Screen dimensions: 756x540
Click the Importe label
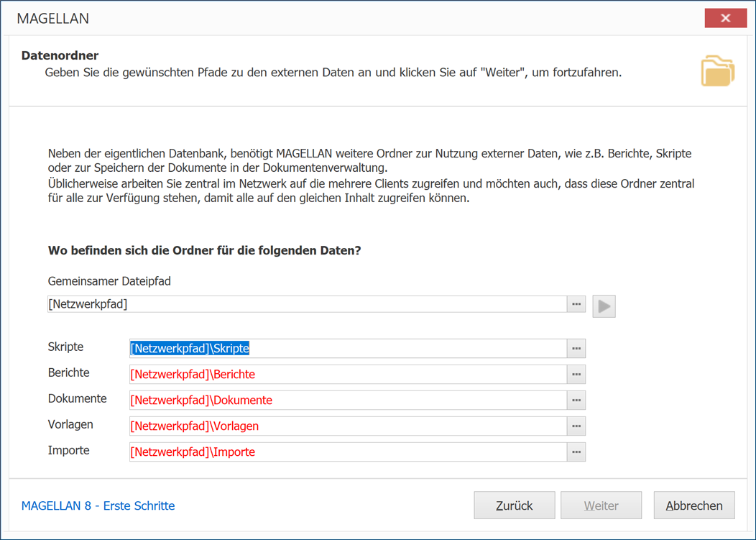click(68, 451)
